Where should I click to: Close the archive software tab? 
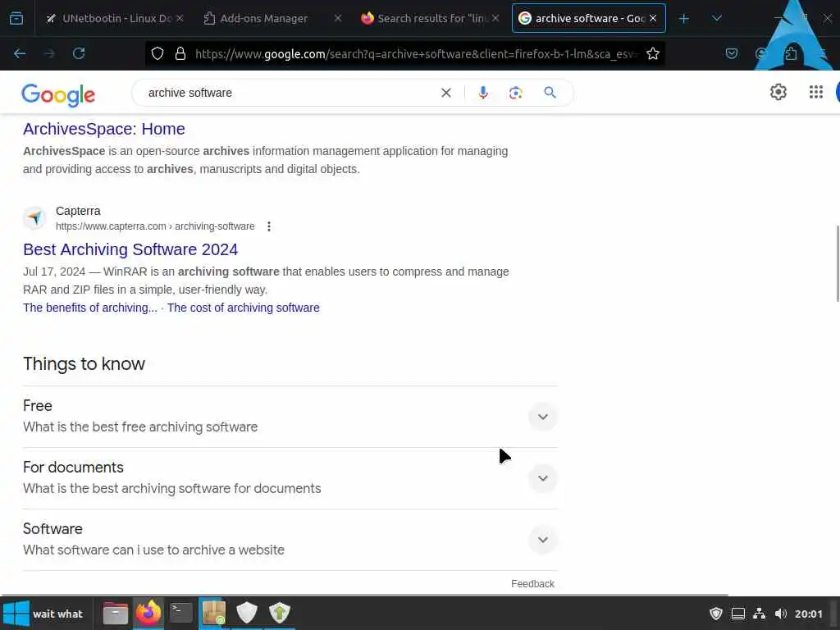tap(653, 18)
